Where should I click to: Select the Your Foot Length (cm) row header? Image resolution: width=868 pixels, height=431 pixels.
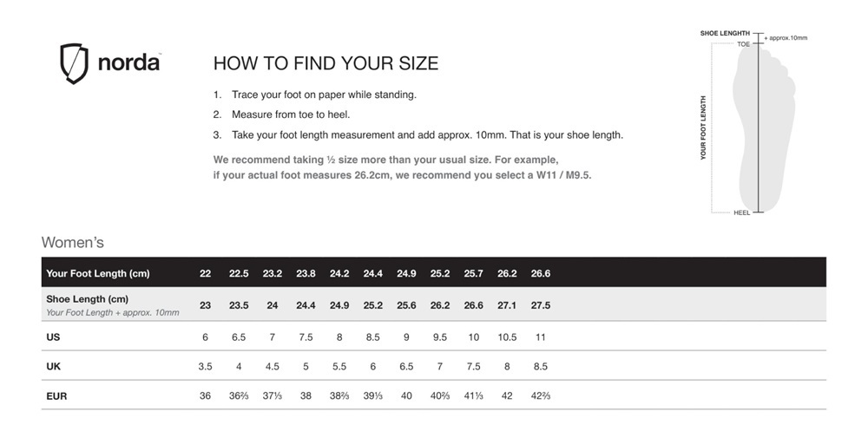pos(98,273)
